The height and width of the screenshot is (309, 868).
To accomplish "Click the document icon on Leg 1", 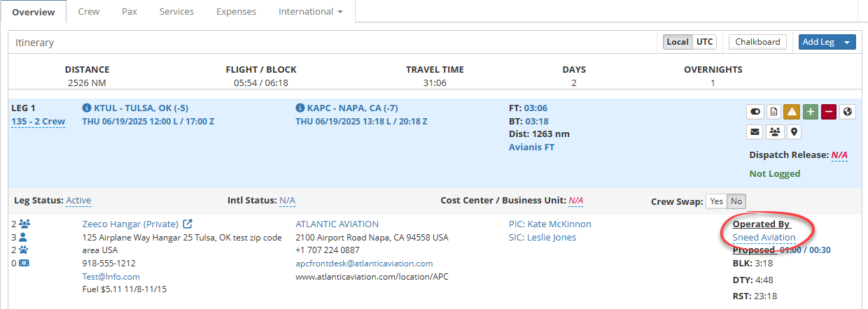I will [x=773, y=112].
